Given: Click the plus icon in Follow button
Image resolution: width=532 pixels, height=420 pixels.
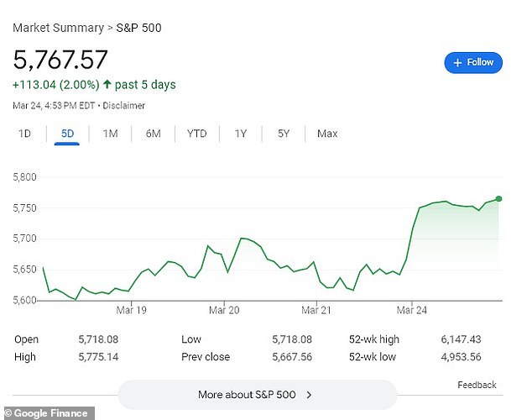Looking at the screenshot, I should pos(457,62).
